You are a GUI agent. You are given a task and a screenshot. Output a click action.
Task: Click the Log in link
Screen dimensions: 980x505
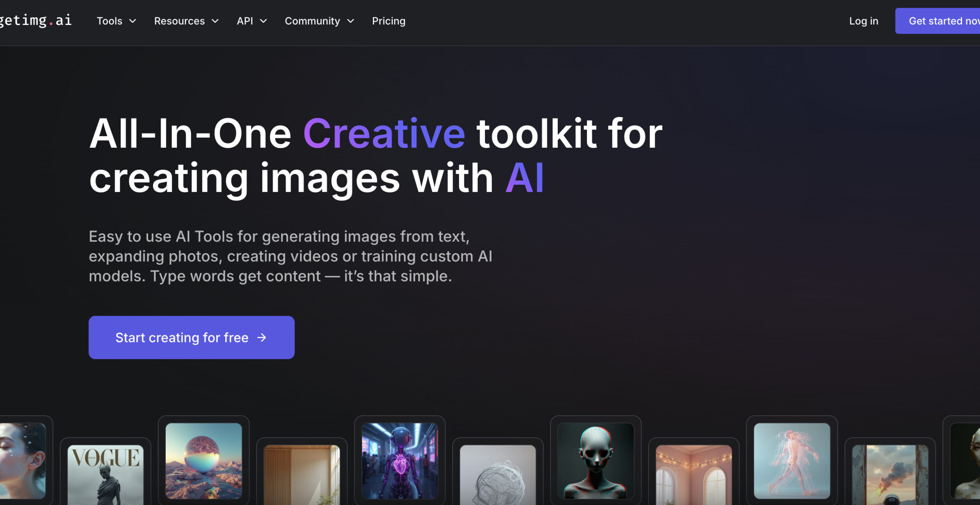pyautogui.click(x=863, y=21)
